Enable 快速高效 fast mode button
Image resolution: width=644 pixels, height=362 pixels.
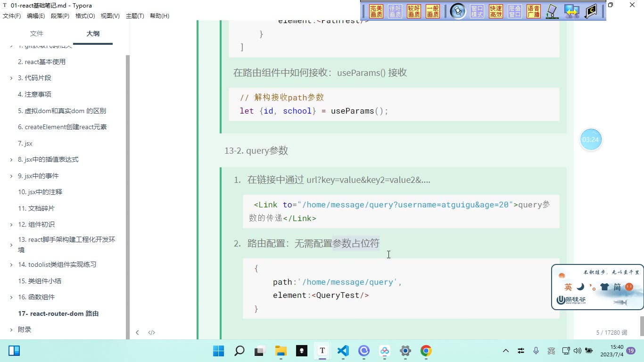tap(496, 11)
